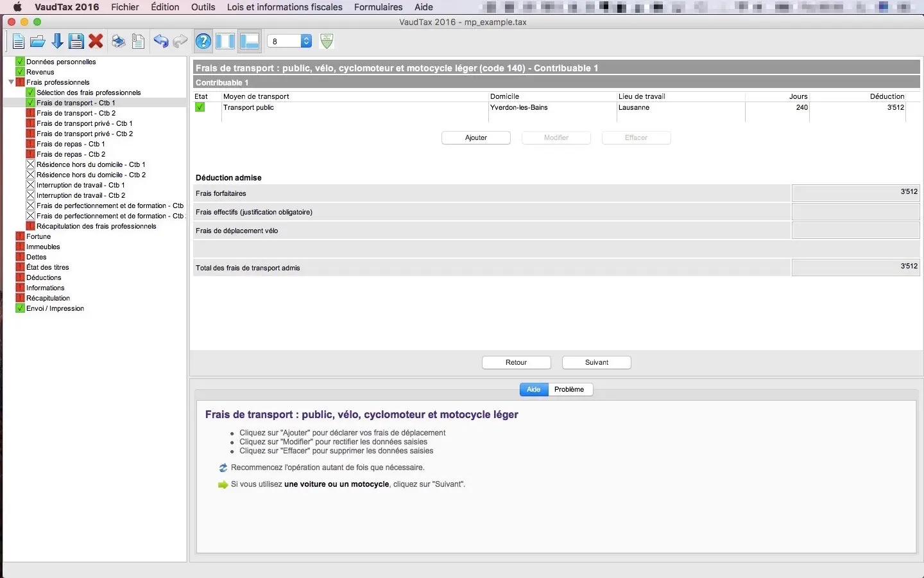Select Envoi / Impression in the tree
This screenshot has width=924, height=578.
point(55,308)
